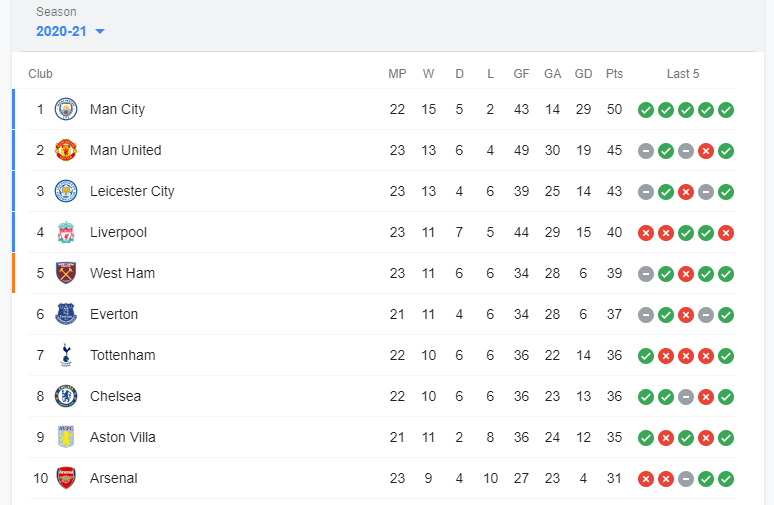Image resolution: width=774 pixels, height=505 pixels.
Task: Click the Arsenal club crest
Action: pos(66,478)
